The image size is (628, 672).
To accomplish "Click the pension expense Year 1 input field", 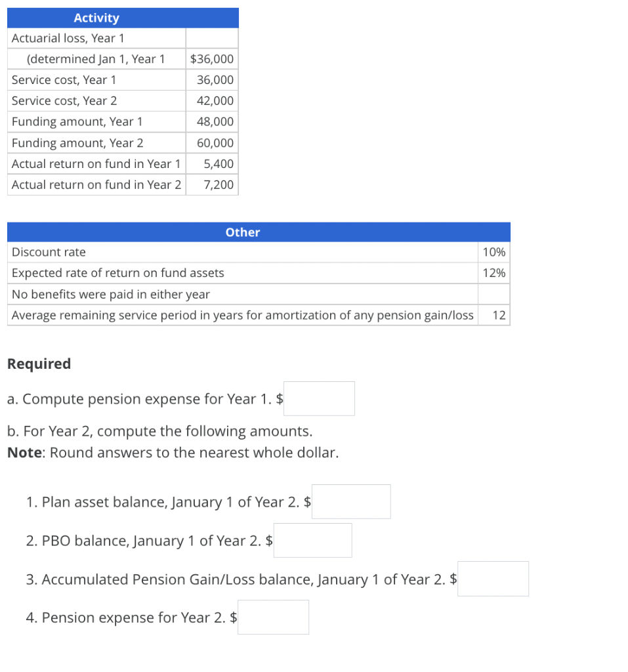I will click(319, 398).
